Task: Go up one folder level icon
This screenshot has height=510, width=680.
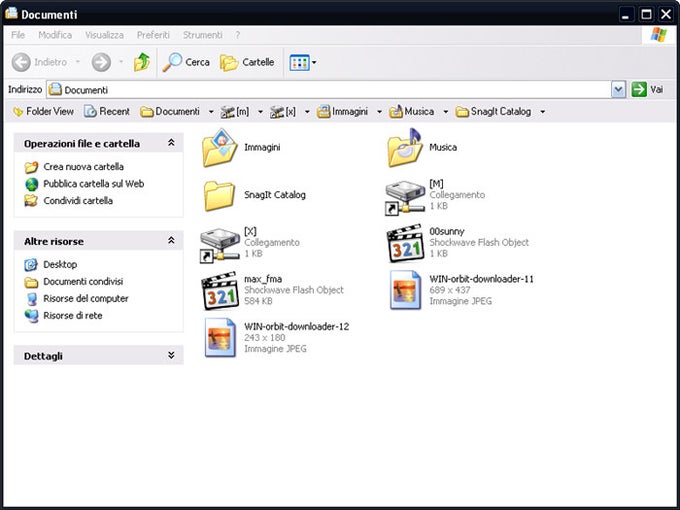Action: pyautogui.click(x=142, y=62)
